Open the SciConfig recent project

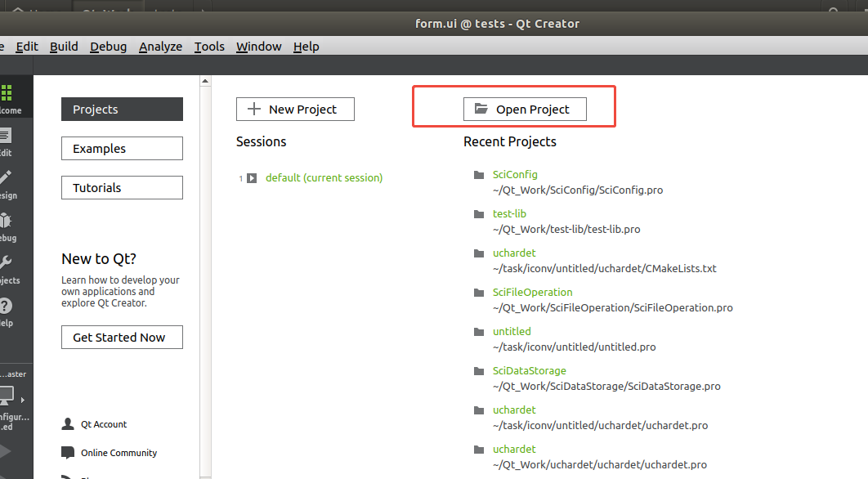515,174
